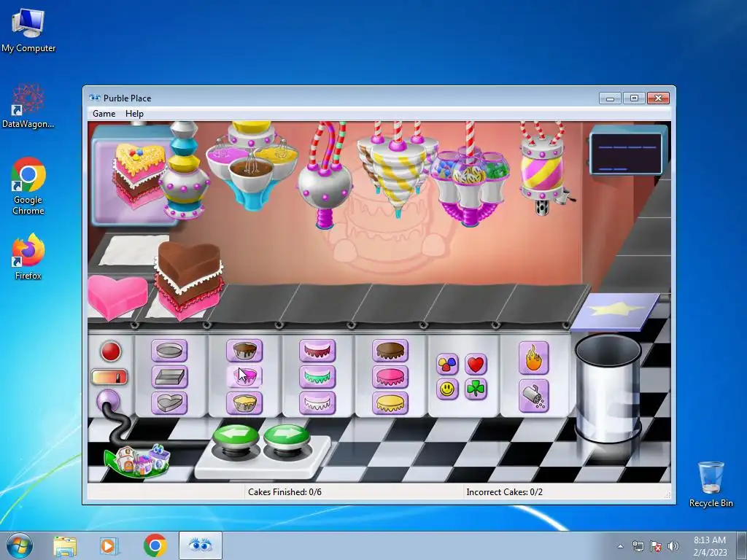Click the silver trash can
The width and height of the screenshot is (747, 560).
click(608, 388)
